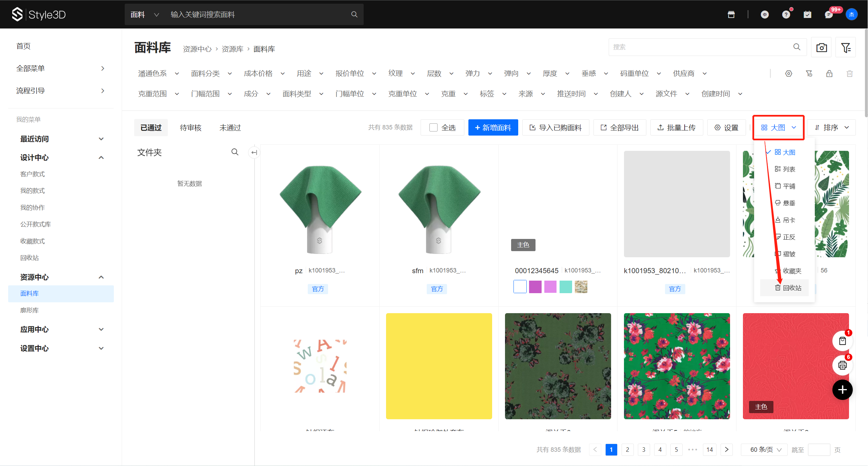Click the black plus floating button

tap(843, 390)
